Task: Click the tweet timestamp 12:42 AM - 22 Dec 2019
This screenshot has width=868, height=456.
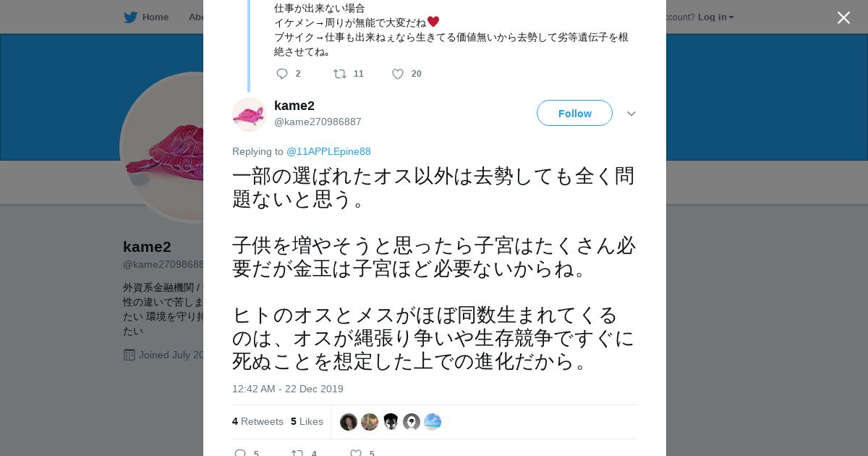Action: coord(288,389)
